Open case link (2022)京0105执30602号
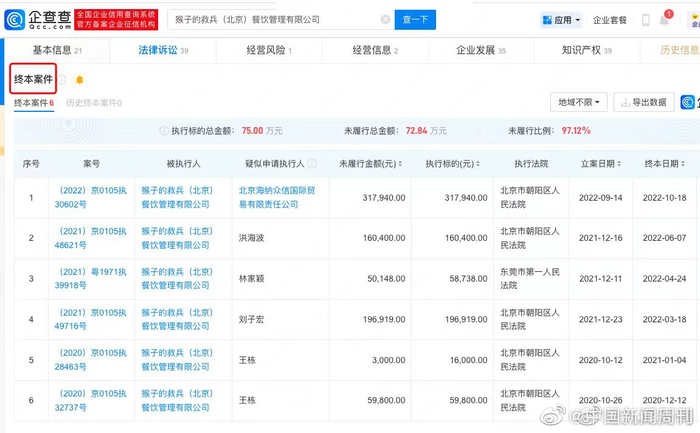The height and width of the screenshot is (433, 700). (x=92, y=198)
